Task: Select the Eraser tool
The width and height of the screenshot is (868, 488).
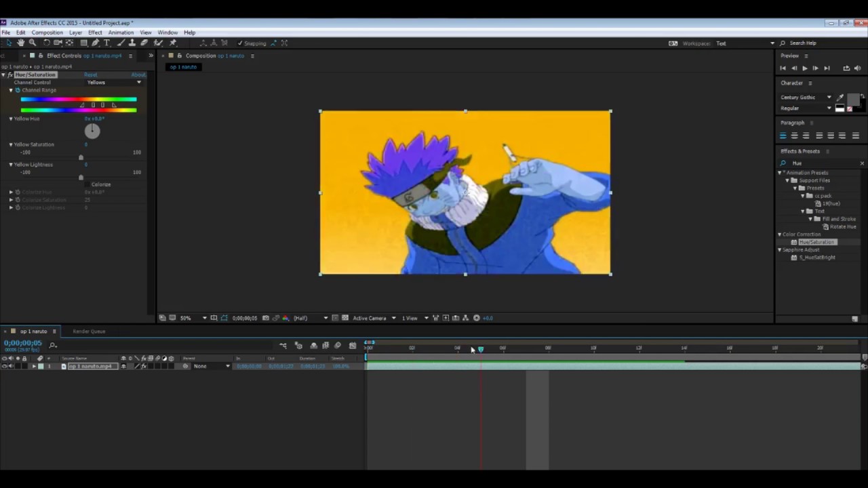Action: 144,43
